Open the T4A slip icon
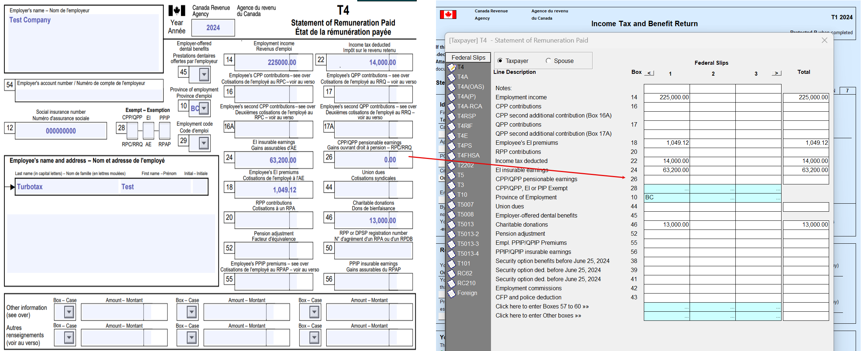The height and width of the screenshot is (351, 868). point(452,77)
